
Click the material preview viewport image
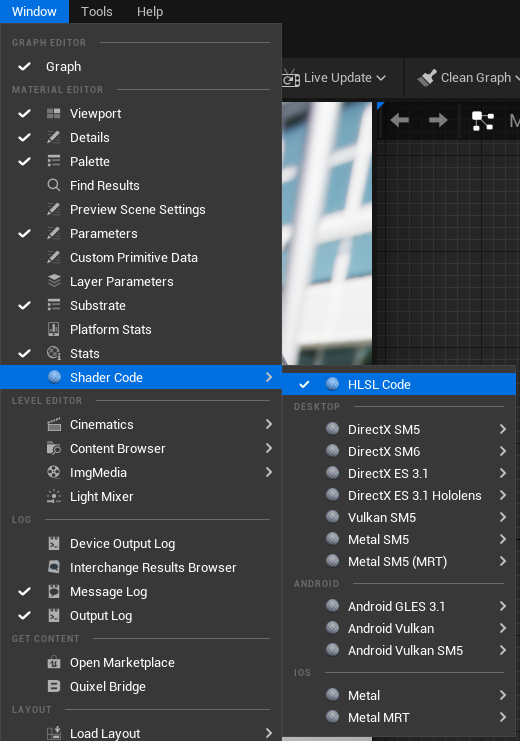click(327, 233)
